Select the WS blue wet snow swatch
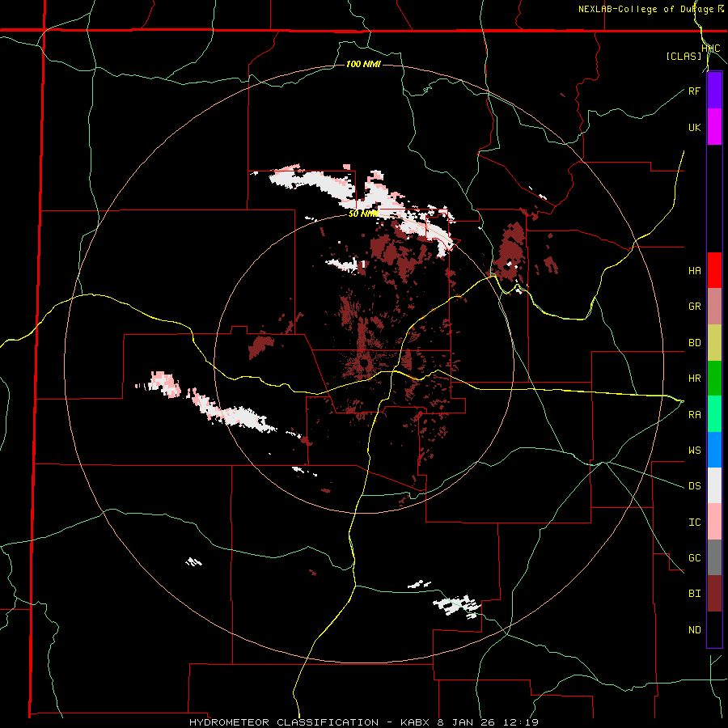Image resolution: width=728 pixels, height=728 pixels. 714,450
